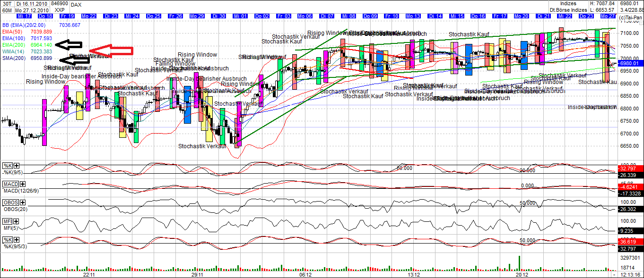644x278 pixels.
Task: Click the red EMA(50) legend entry
Action: 13,32
